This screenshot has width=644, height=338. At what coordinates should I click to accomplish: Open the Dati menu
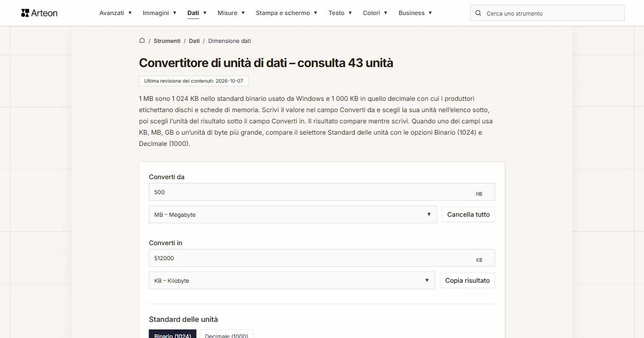click(197, 13)
